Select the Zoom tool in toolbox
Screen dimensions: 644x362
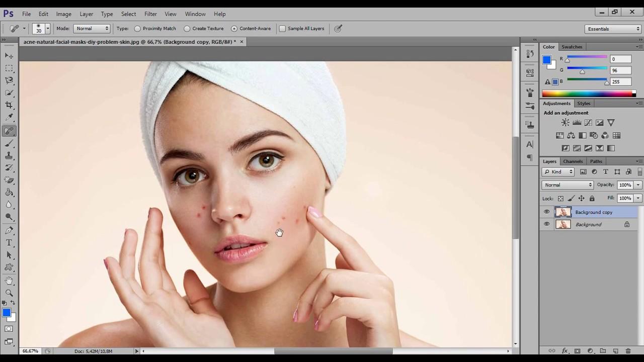pyautogui.click(x=9, y=293)
